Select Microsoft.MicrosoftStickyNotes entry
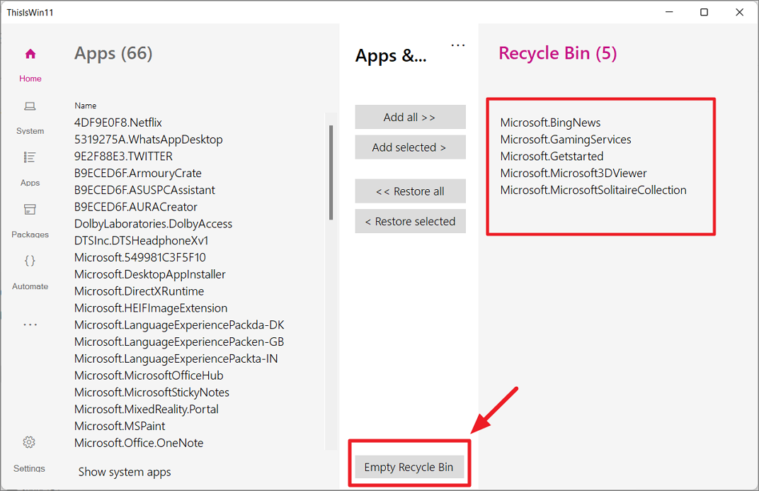The width and height of the screenshot is (759, 491). (152, 392)
